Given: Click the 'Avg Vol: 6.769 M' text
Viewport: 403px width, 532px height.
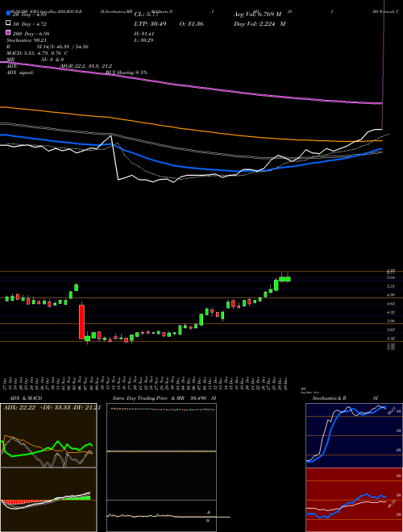Looking at the screenshot, I should [257, 15].
